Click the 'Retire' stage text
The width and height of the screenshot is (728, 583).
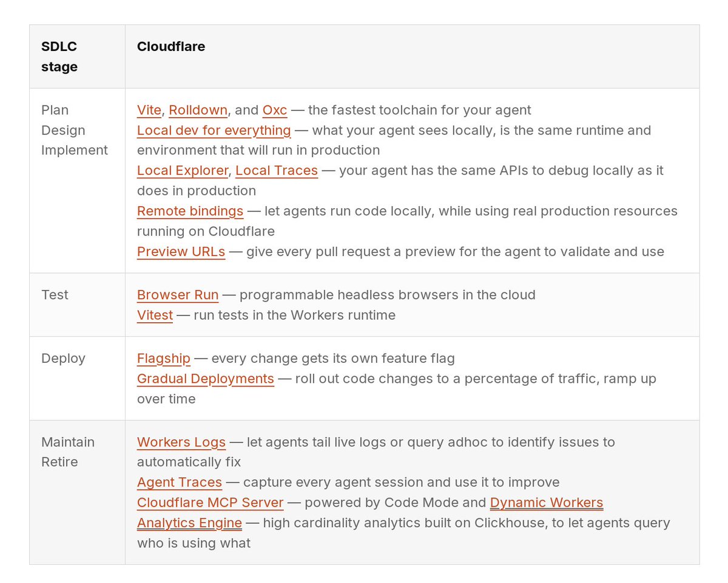coord(59,462)
